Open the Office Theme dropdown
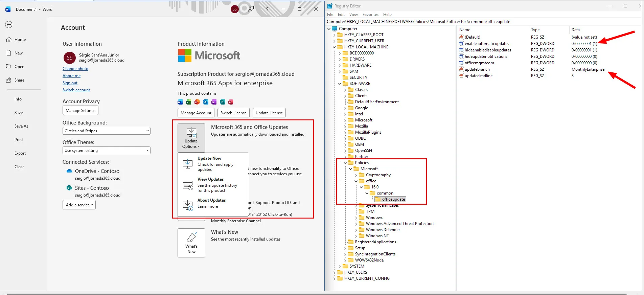The image size is (644, 295). click(107, 151)
